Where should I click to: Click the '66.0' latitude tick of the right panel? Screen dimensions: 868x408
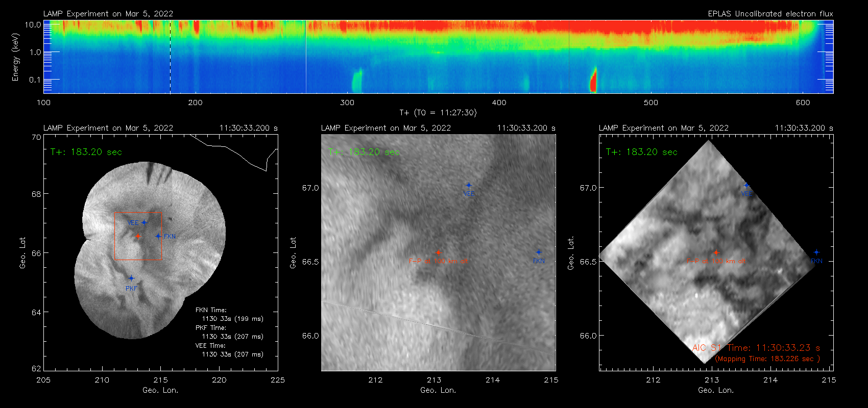point(588,336)
